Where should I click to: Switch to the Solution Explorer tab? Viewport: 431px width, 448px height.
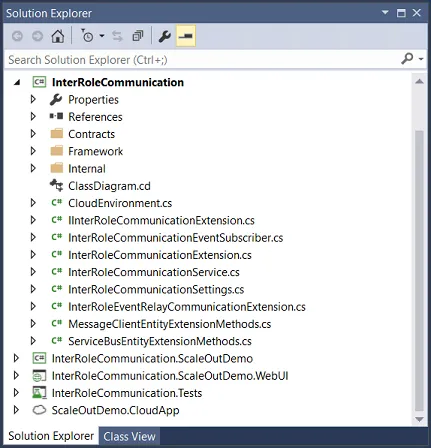click(x=51, y=436)
